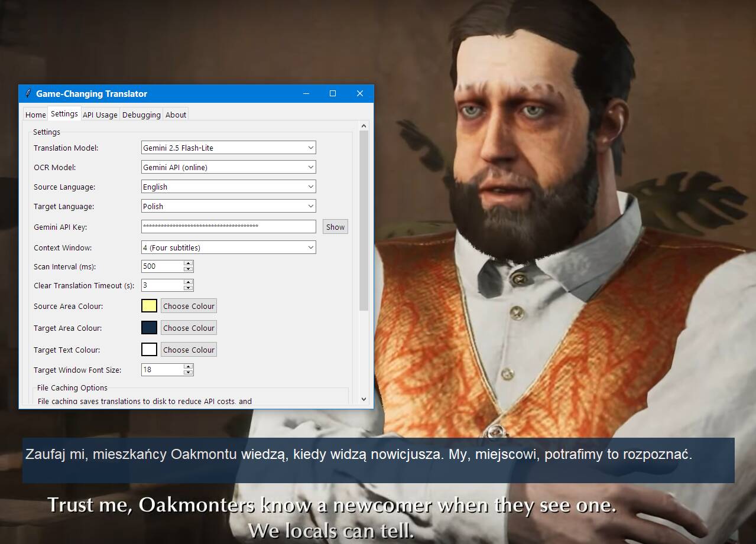Click the Polish translation overlay text

coord(358,455)
